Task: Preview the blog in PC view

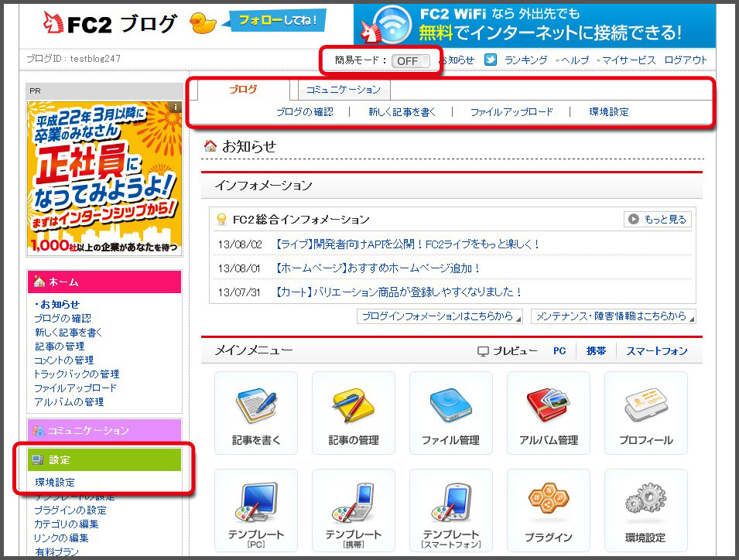Action: (x=559, y=351)
